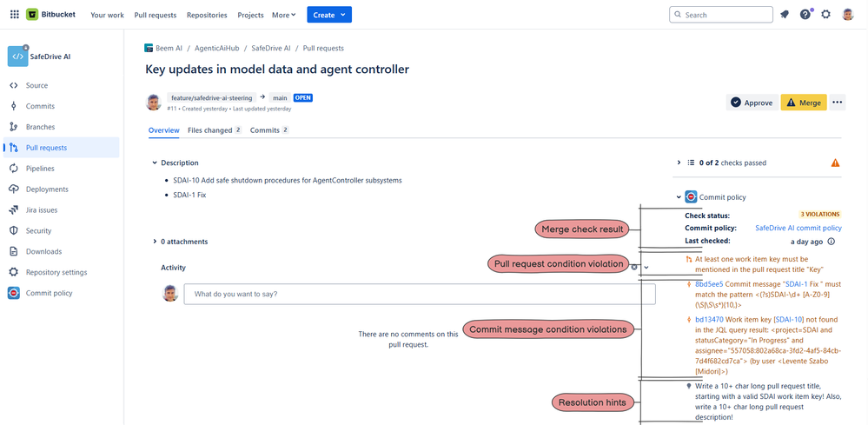This screenshot has height=425, width=868.
Task: Click the feature/safedrive-ai-steering source branch label
Action: tap(211, 98)
